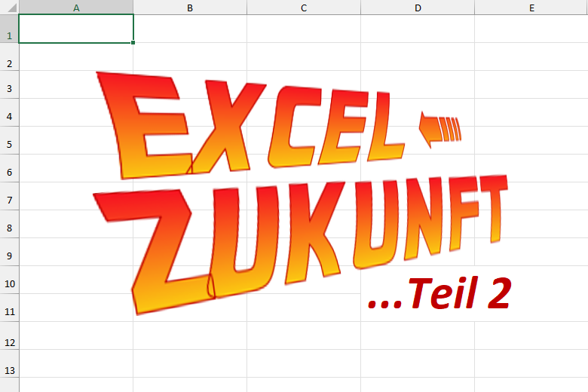Image resolution: width=588 pixels, height=392 pixels.
Task: Click cell E13
Action: [x=531, y=363]
